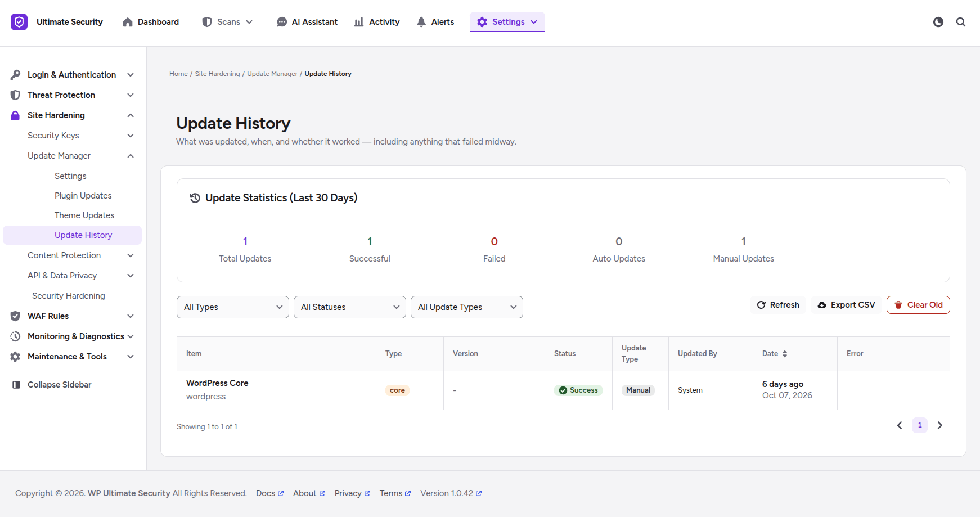Collapse the Update Manager submenu chevron

[x=131, y=156]
